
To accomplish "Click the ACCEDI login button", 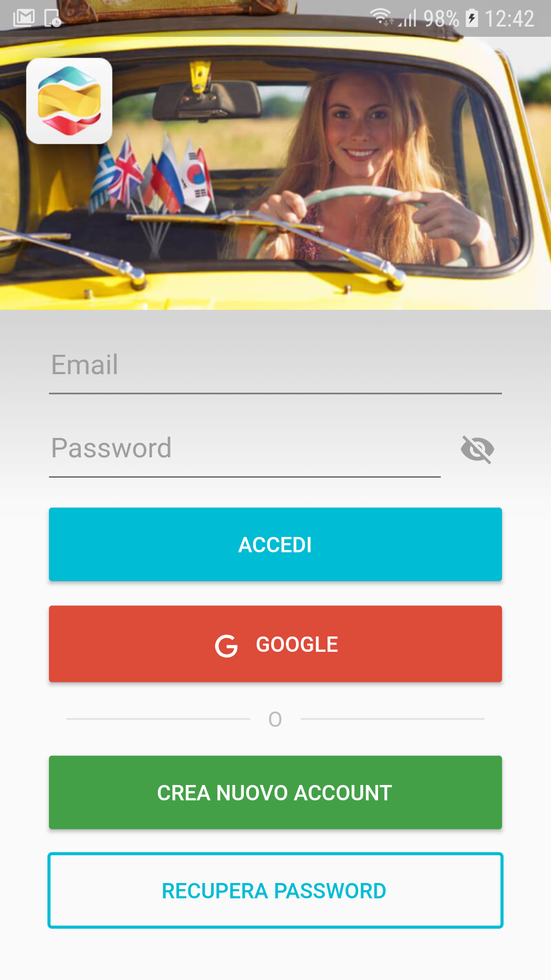I will tap(275, 545).
